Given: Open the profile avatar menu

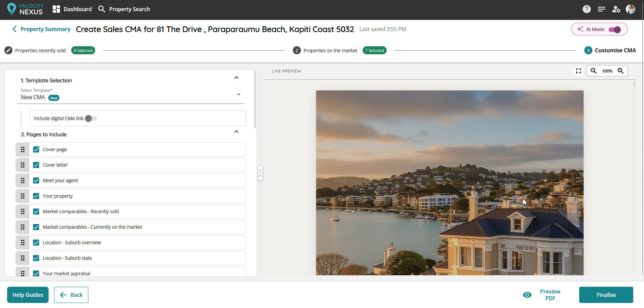Looking at the screenshot, I should coord(631,9).
